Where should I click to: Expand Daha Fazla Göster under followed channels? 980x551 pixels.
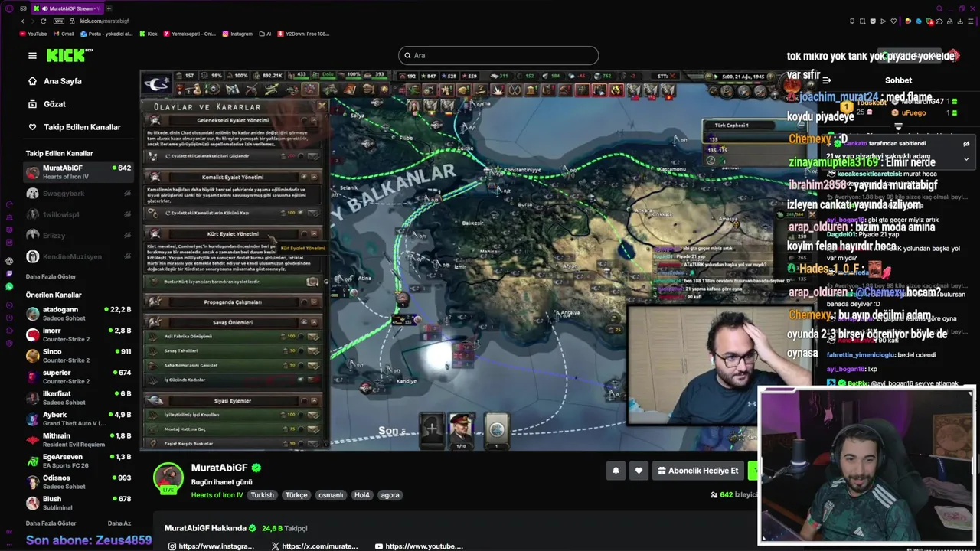click(x=51, y=275)
